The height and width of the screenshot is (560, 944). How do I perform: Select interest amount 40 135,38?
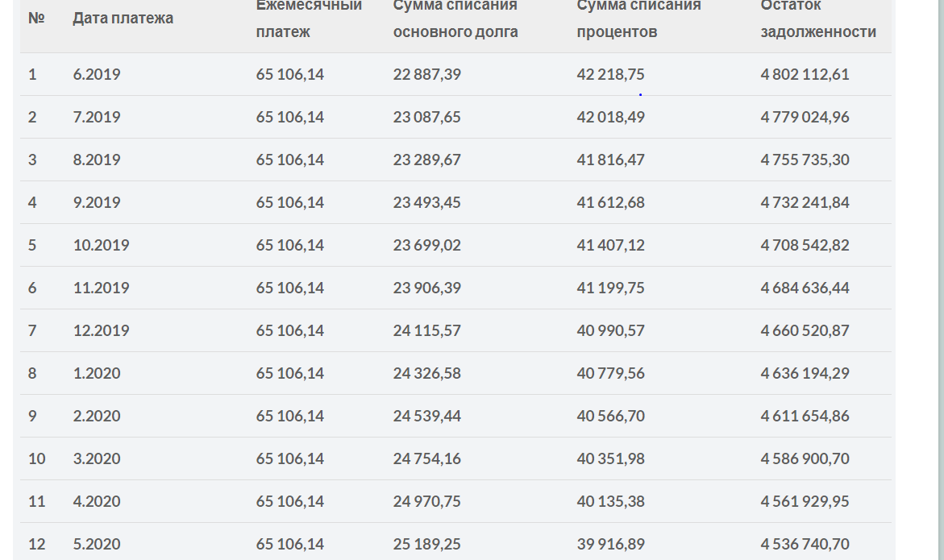pos(610,501)
